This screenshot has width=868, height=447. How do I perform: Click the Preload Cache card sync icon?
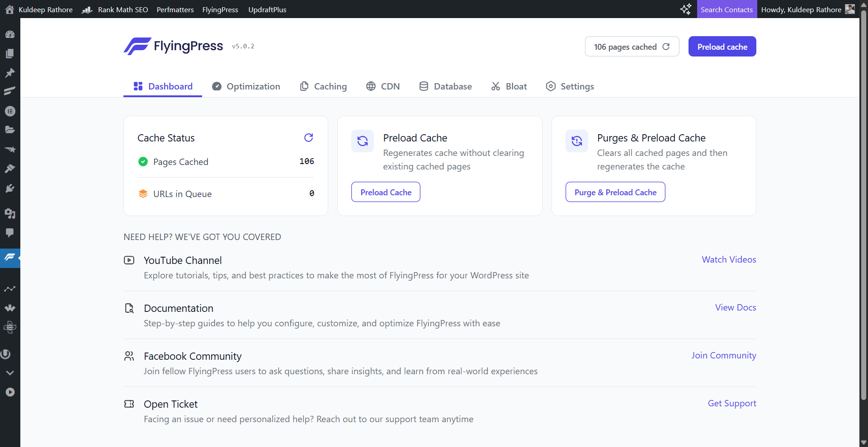pos(363,141)
